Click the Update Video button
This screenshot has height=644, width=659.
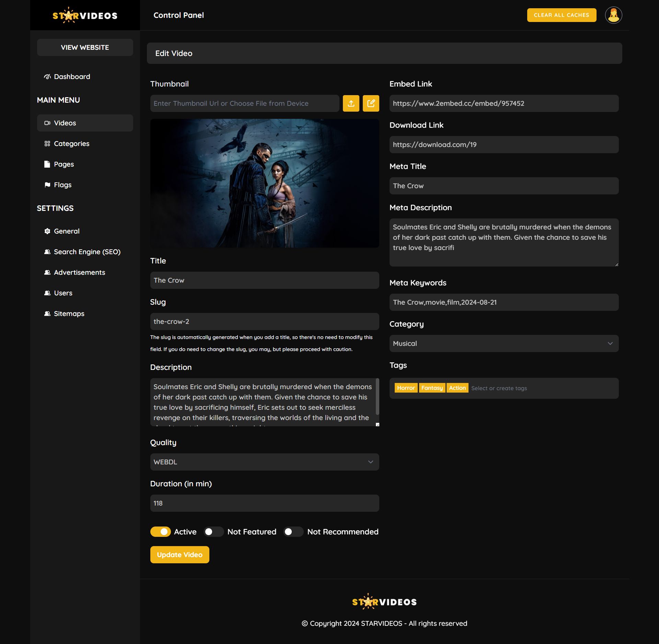tap(180, 555)
